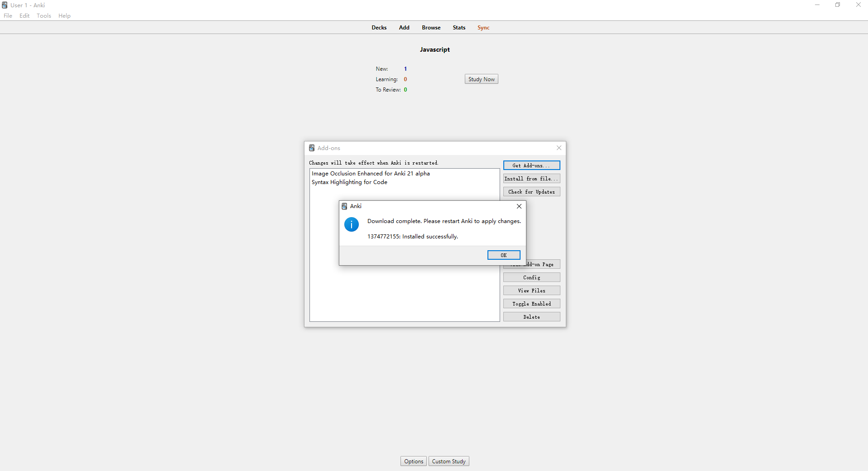Open the Edit menu
This screenshot has height=471, width=868.
click(24, 16)
